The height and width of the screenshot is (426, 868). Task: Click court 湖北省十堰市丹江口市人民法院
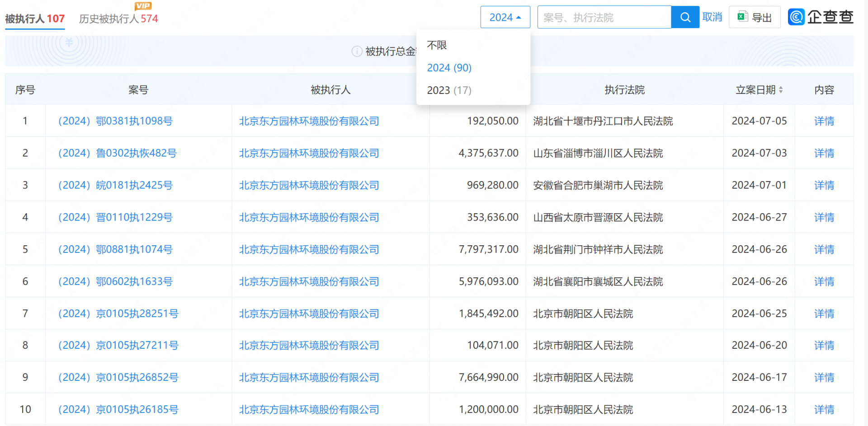[x=603, y=121]
